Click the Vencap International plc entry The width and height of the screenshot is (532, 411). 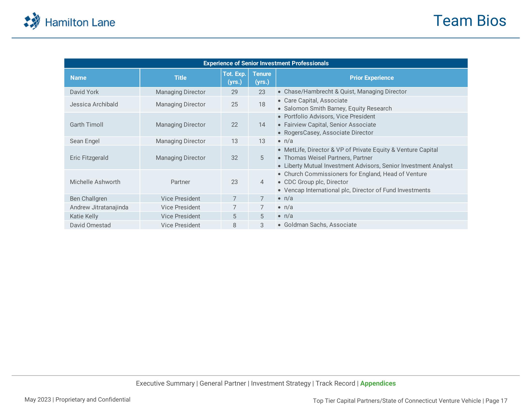point(357,190)
